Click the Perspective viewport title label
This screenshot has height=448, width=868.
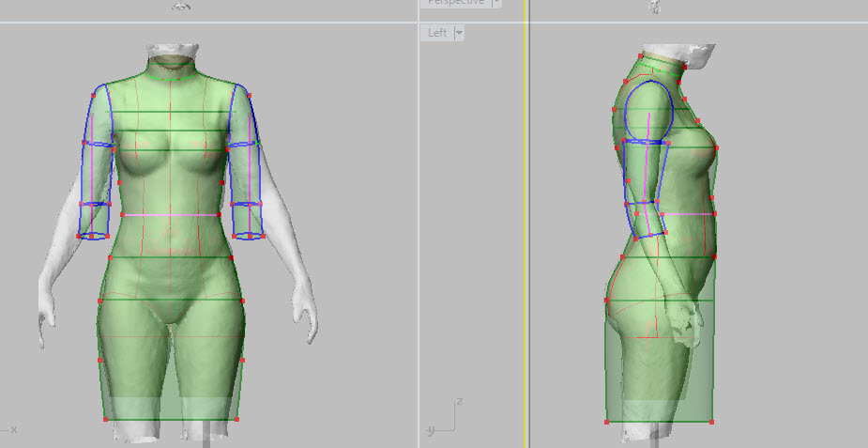coord(456,2)
